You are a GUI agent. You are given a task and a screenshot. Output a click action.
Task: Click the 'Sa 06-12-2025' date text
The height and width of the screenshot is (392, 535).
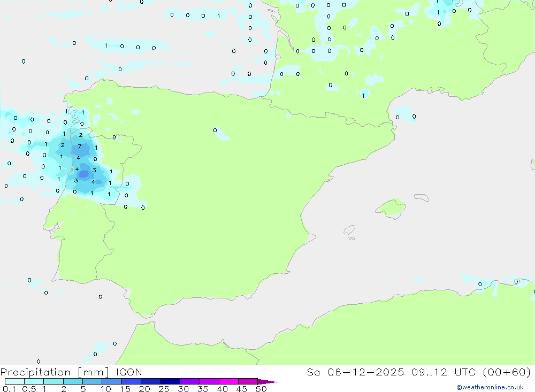click(x=355, y=372)
